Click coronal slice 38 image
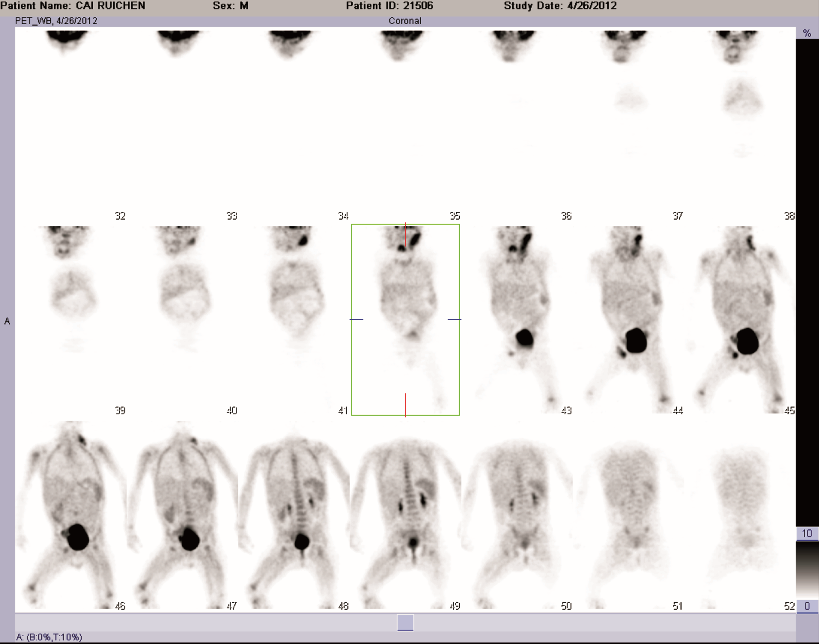The image size is (819, 644). click(740, 121)
